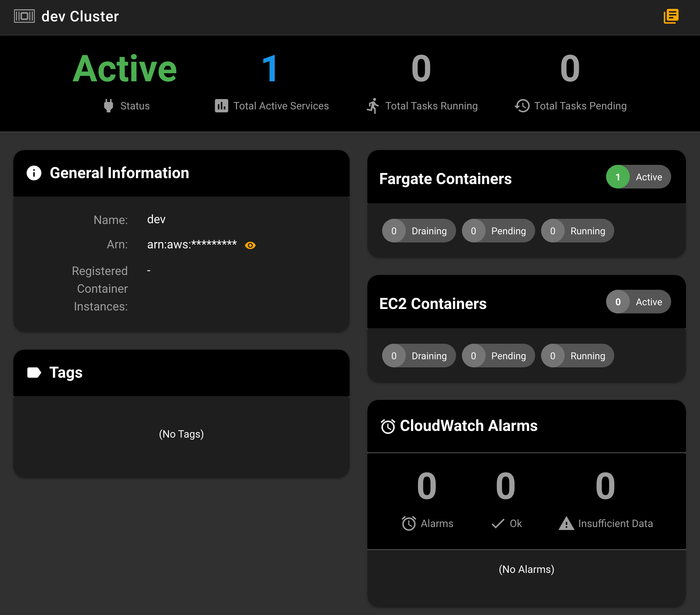Click the warning triangle Insufficient Data icon
Screen dimensions: 700x615
(x=566, y=523)
